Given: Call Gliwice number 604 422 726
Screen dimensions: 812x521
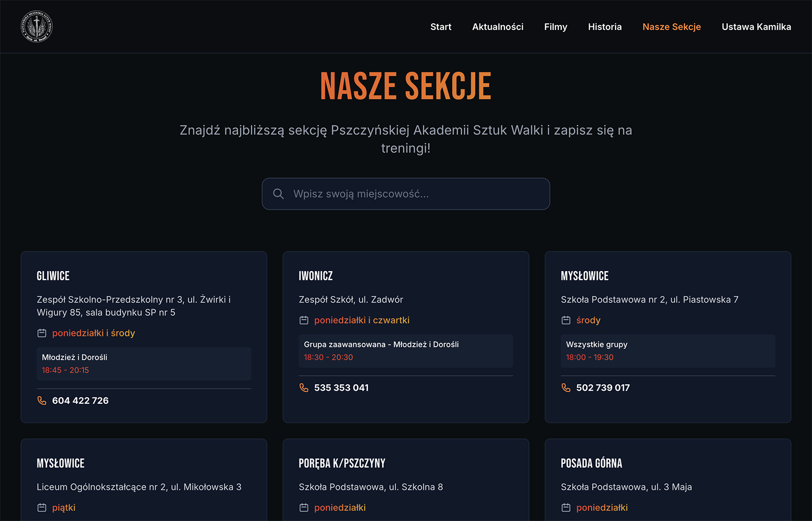Looking at the screenshot, I should tap(80, 401).
